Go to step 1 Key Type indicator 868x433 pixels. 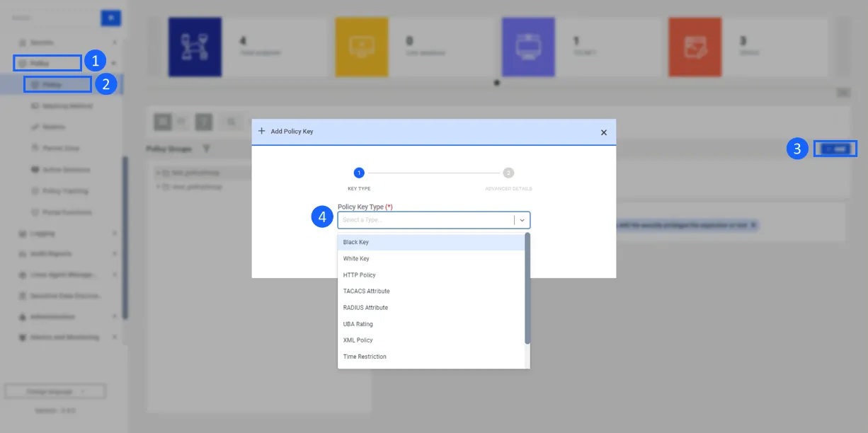pos(359,173)
